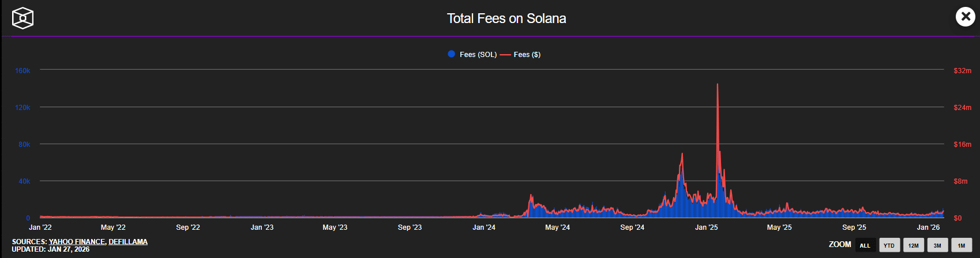The image size is (980, 258).
Task: Toggle the Fees ($) legend series
Action: [x=520, y=54]
